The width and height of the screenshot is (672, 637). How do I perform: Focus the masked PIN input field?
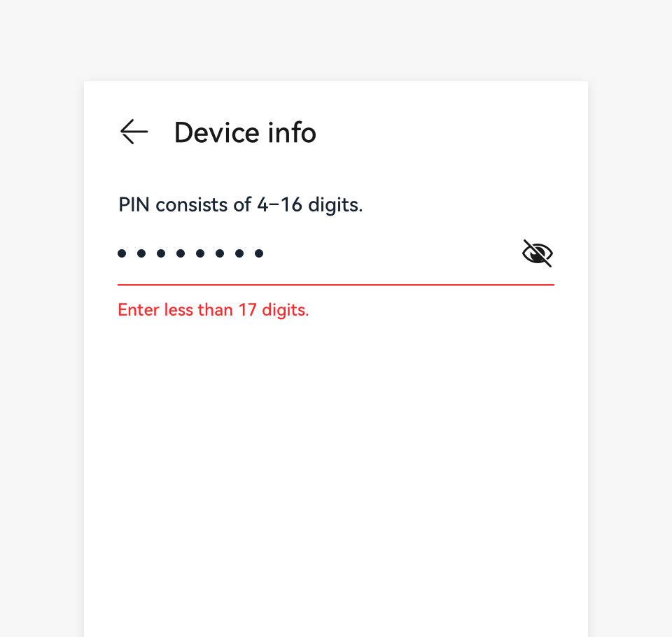coord(315,253)
